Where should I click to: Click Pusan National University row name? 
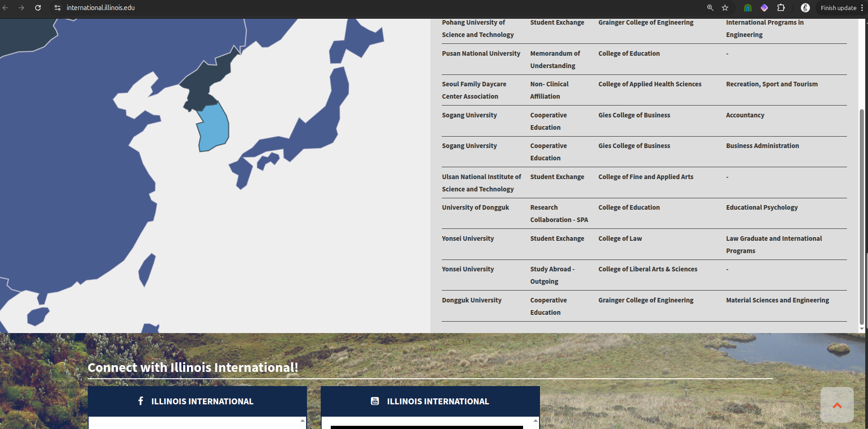tap(481, 53)
